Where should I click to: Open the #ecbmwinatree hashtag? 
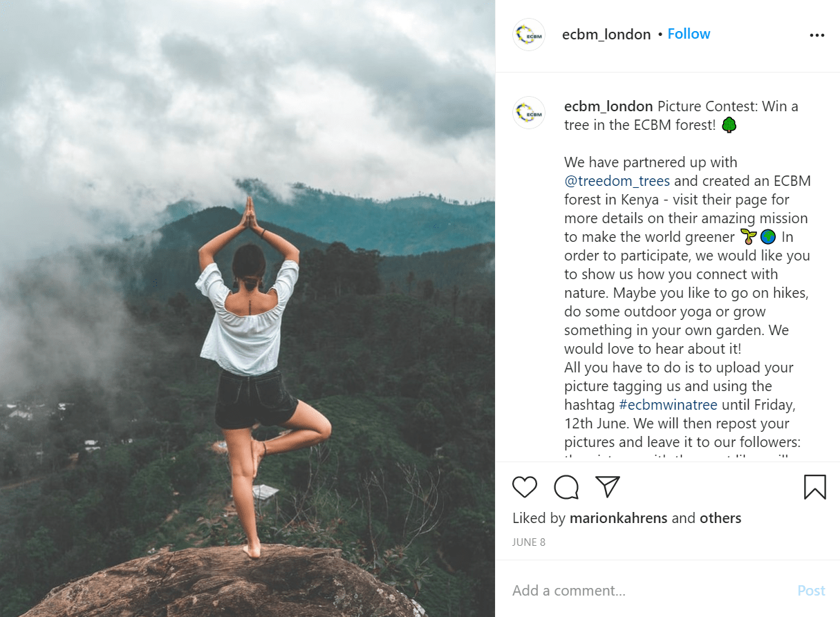(668, 405)
